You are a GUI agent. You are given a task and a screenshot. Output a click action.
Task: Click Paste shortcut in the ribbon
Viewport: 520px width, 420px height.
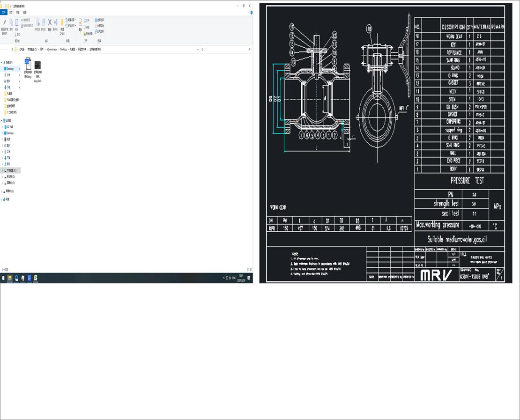tap(27, 26)
